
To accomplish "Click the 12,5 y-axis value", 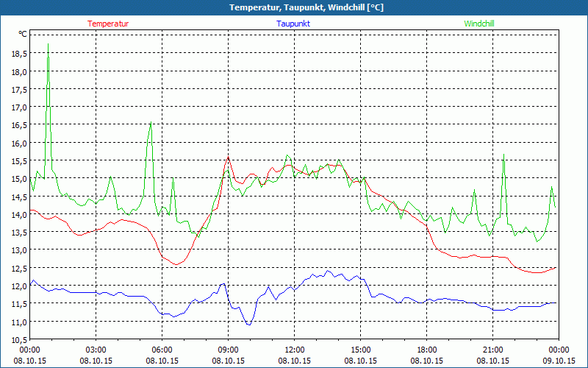I will pos(20,269).
